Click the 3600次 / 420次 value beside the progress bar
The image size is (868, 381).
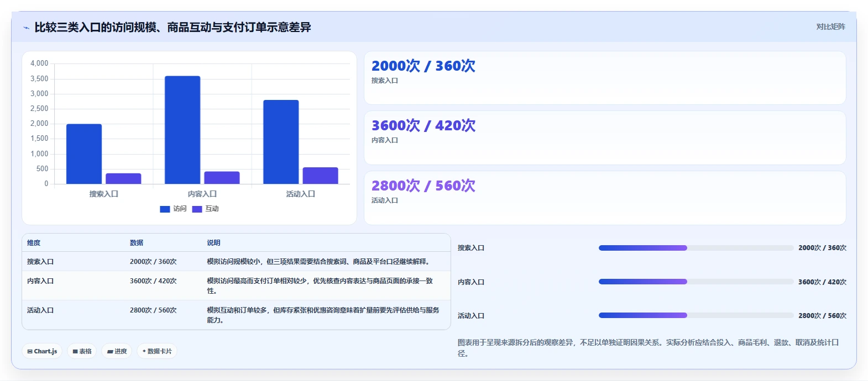pyautogui.click(x=822, y=282)
